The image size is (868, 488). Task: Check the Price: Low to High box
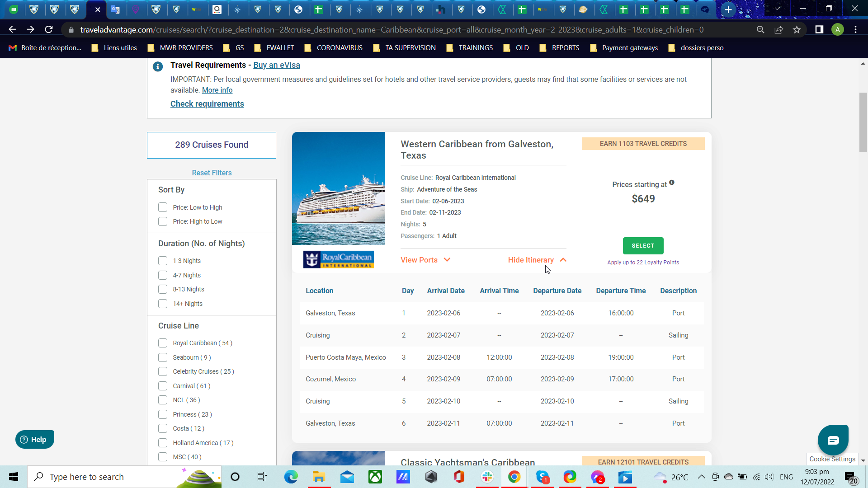(163, 207)
